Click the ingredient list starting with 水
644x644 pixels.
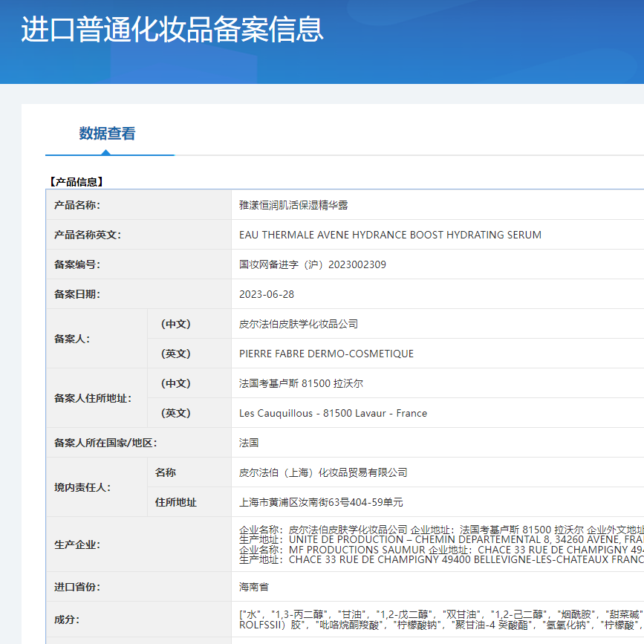point(319,614)
